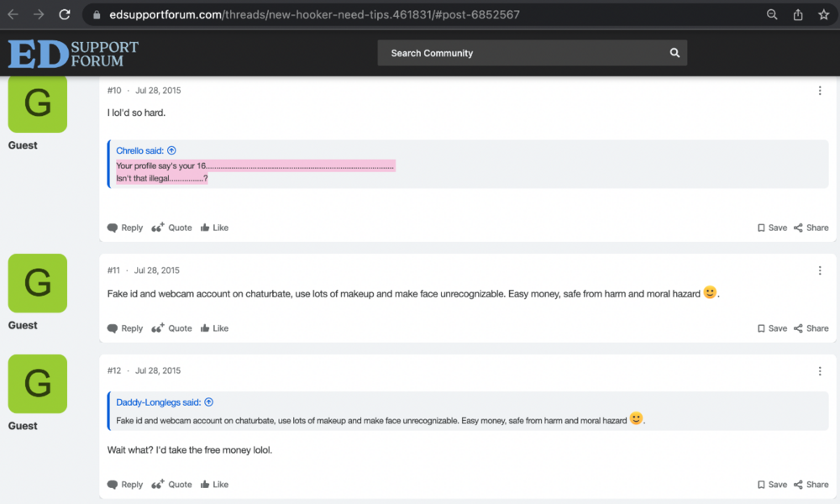Reply to post #10

point(125,228)
